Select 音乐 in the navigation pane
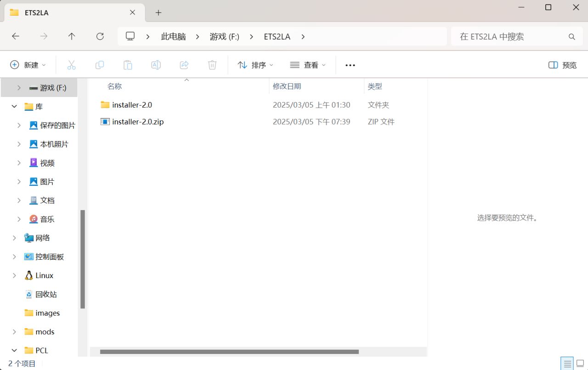 point(47,219)
